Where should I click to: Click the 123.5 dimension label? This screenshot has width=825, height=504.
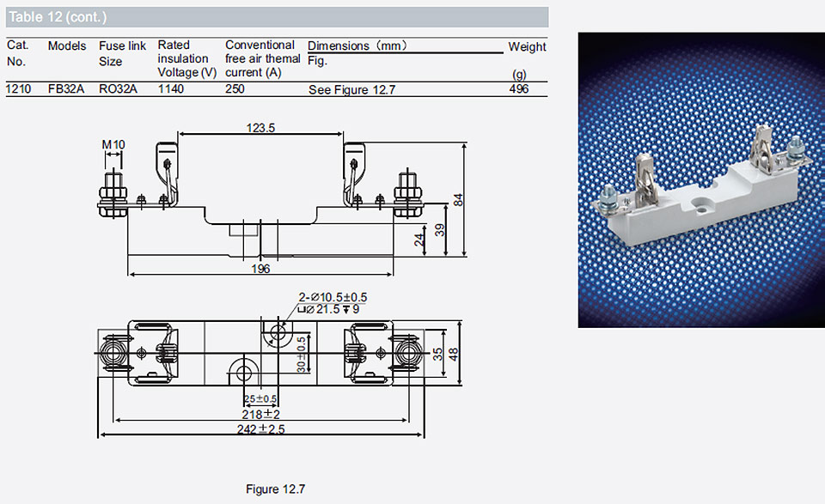[260, 128]
